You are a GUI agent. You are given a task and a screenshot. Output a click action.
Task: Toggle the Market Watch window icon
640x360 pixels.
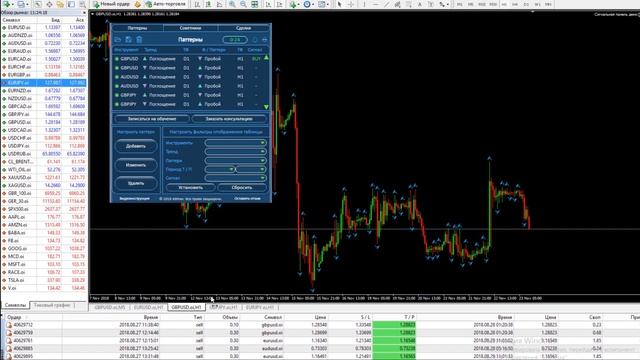38,4
